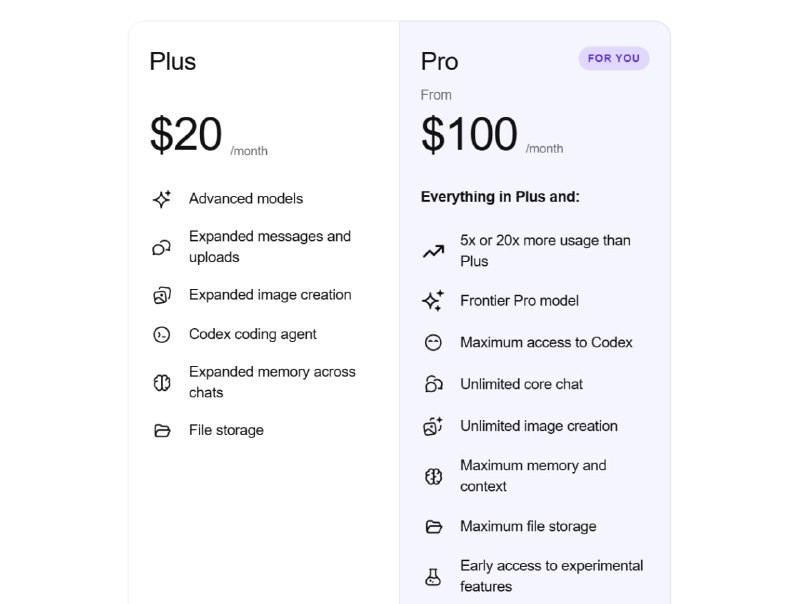The height and width of the screenshot is (604, 800).
Task: Click the Maximum access to Codex icon
Action: 432,342
